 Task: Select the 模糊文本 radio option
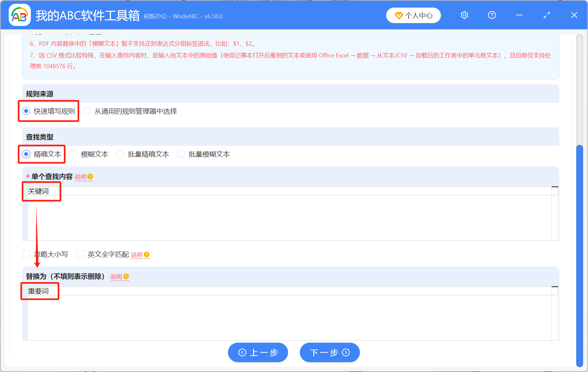(x=73, y=154)
